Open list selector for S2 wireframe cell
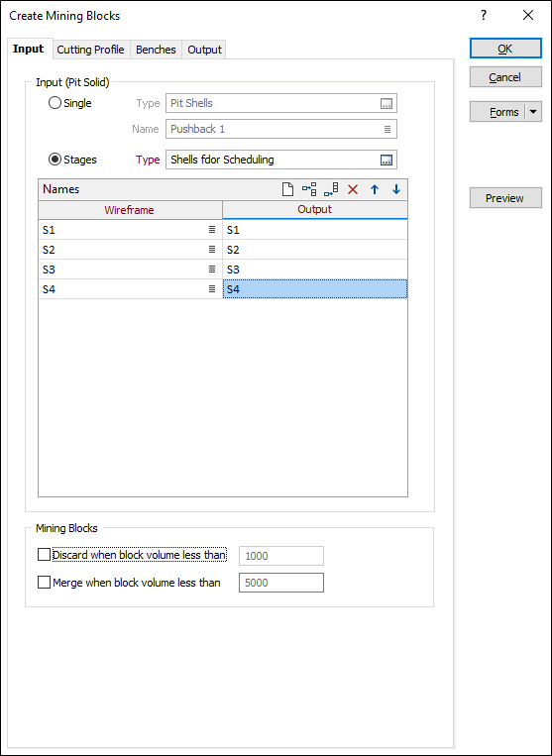The image size is (552, 756). coord(212,250)
